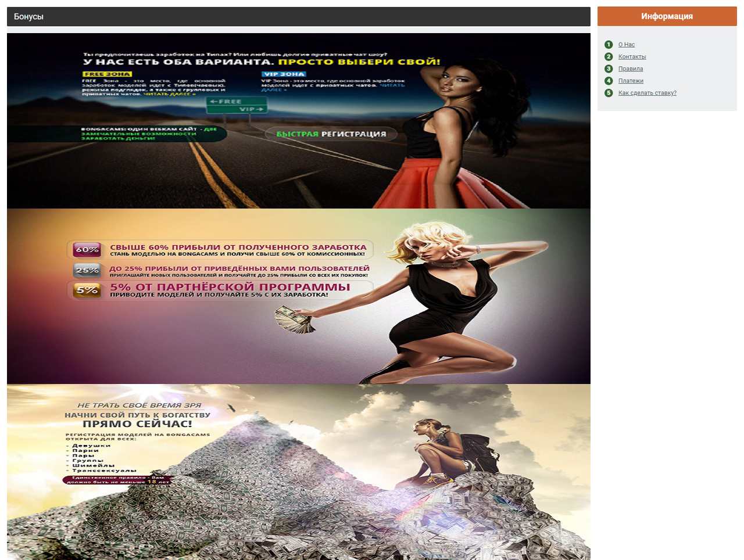Click the number 1 bullet icon
This screenshot has height=560, width=744.
coord(609,45)
